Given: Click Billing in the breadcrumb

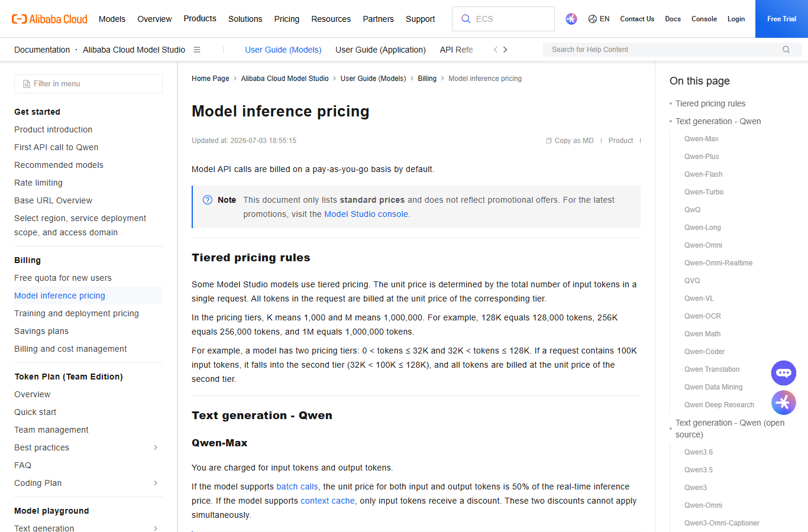Looking at the screenshot, I should pyautogui.click(x=427, y=79).
